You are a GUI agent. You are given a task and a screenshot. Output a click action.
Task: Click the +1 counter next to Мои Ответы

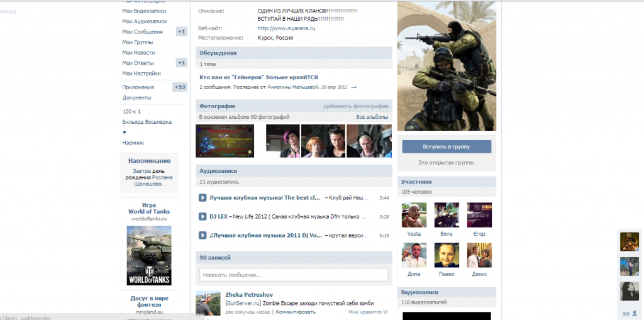(181, 63)
